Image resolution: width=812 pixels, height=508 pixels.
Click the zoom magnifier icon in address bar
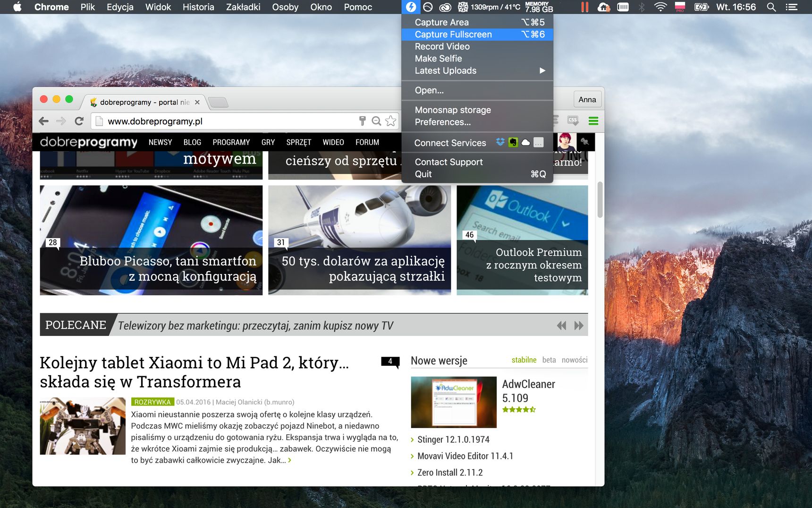[x=376, y=121]
